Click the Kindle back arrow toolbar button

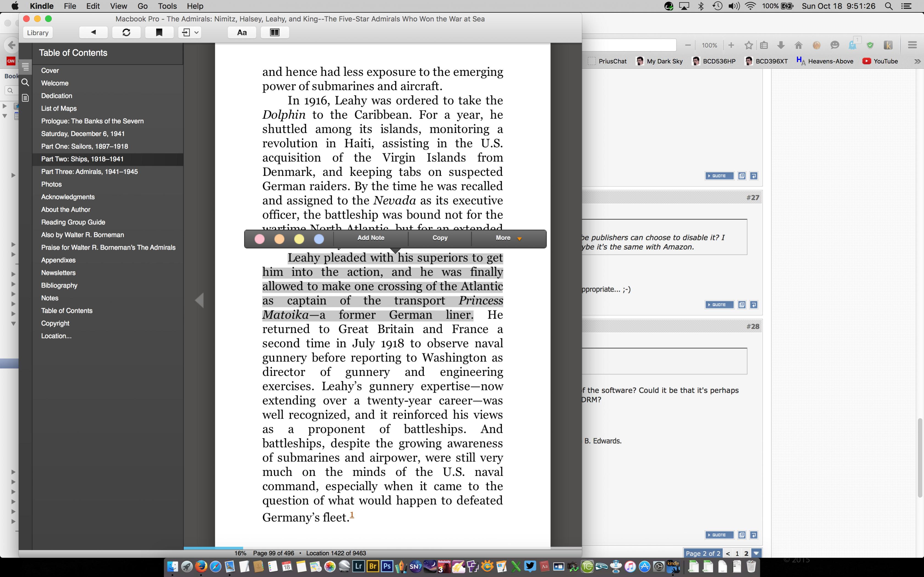click(93, 32)
